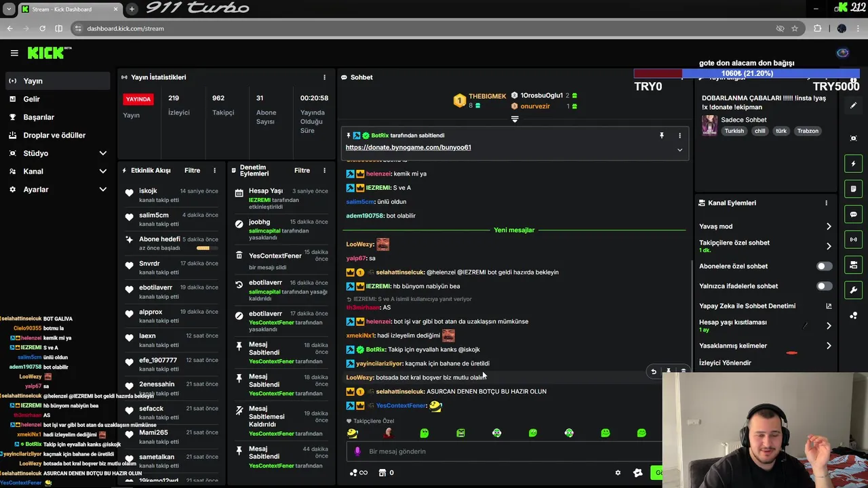
Task: Expand pinned message chevron
Action: [679, 150]
